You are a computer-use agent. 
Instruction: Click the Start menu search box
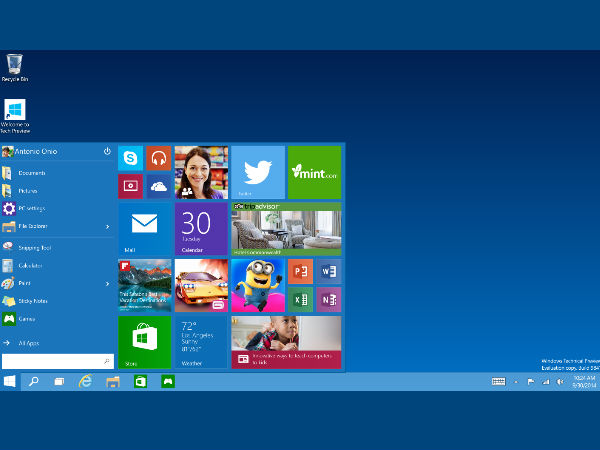tap(55, 360)
